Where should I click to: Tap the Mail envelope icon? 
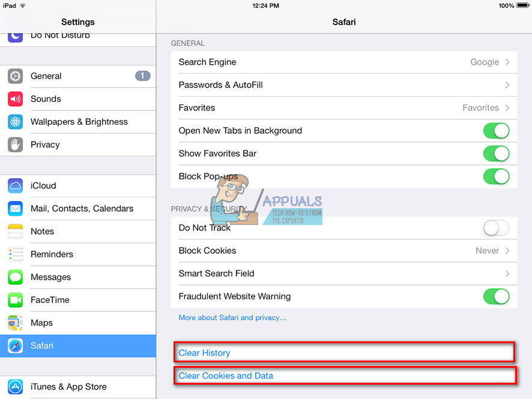[x=15, y=208]
